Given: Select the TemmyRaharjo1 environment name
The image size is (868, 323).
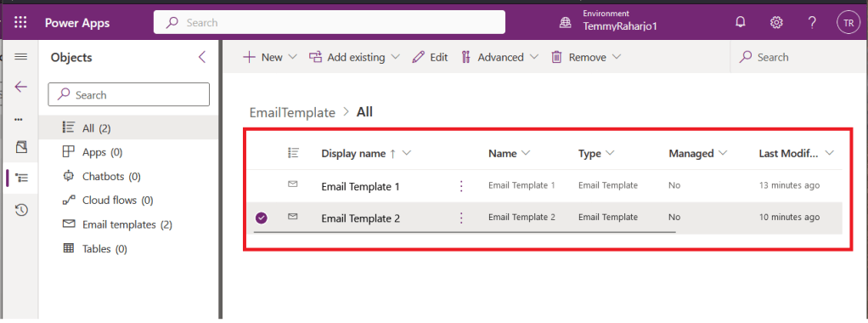Looking at the screenshot, I should point(619,26).
